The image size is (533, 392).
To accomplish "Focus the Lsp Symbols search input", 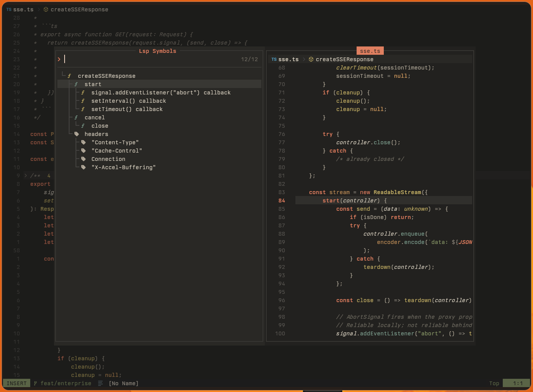I will click(151, 59).
